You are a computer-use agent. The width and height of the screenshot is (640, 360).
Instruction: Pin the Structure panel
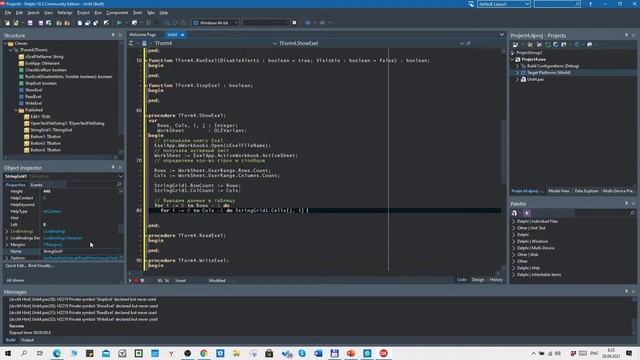tap(113, 36)
